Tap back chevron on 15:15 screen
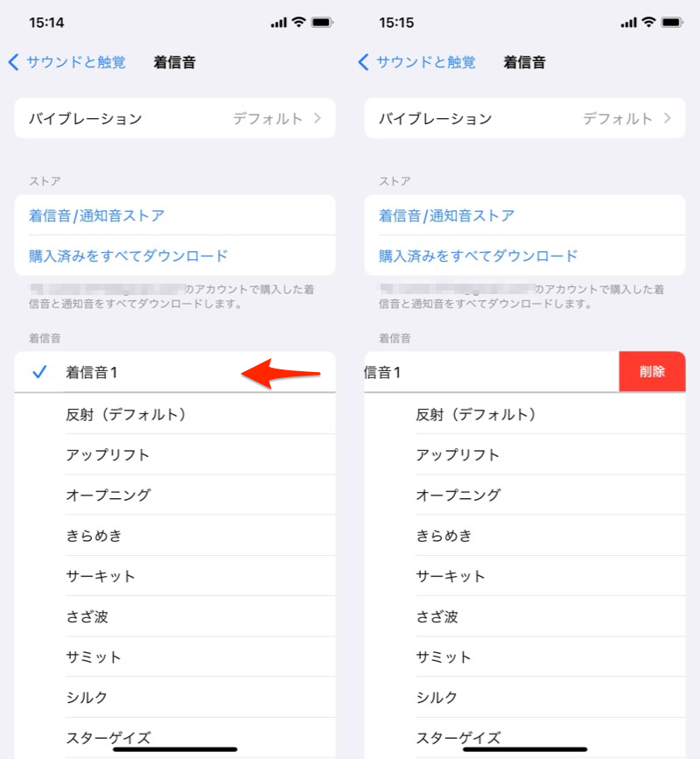This screenshot has height=759, width=700. 363,62
